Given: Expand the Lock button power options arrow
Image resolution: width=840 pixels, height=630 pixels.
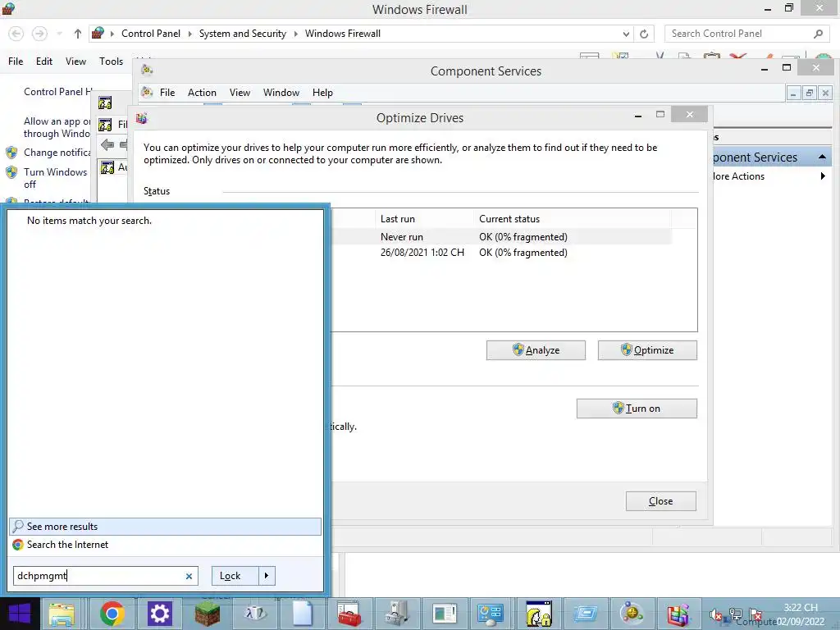Looking at the screenshot, I should point(267,576).
